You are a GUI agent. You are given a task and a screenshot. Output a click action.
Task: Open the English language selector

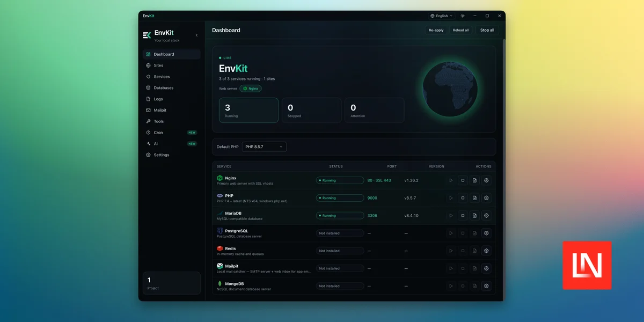[x=442, y=16]
